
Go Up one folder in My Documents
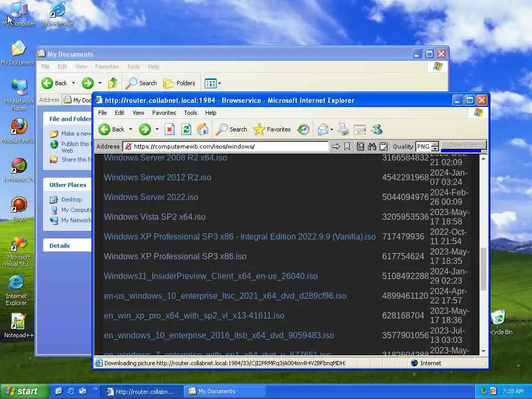click(112, 83)
